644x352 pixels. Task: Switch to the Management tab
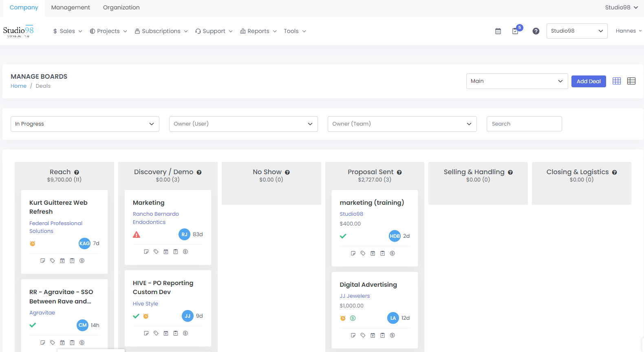[71, 7]
